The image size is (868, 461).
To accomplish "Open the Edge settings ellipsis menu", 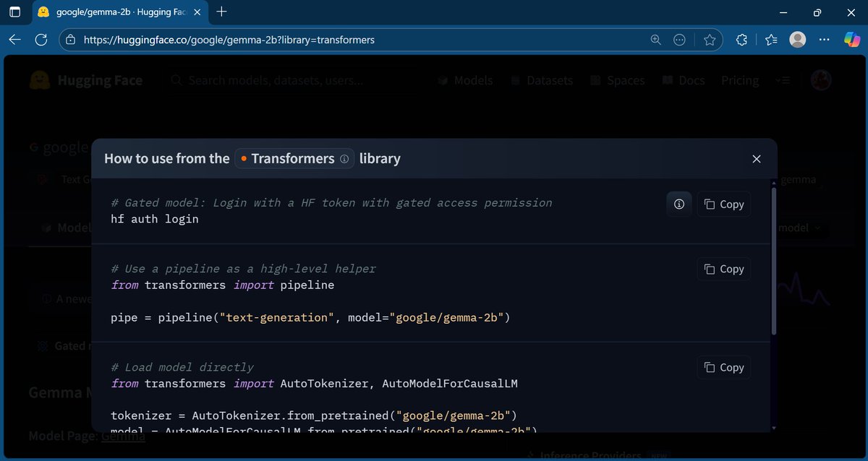I will [825, 40].
